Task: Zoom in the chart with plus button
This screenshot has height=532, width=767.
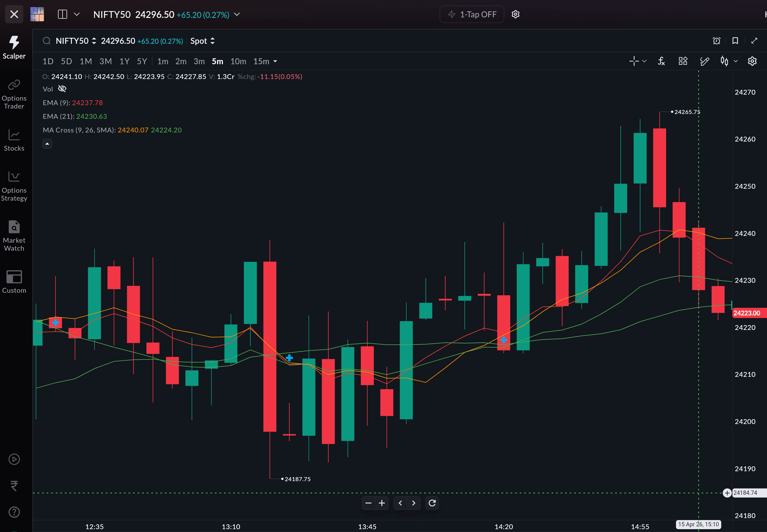Action: tap(382, 503)
